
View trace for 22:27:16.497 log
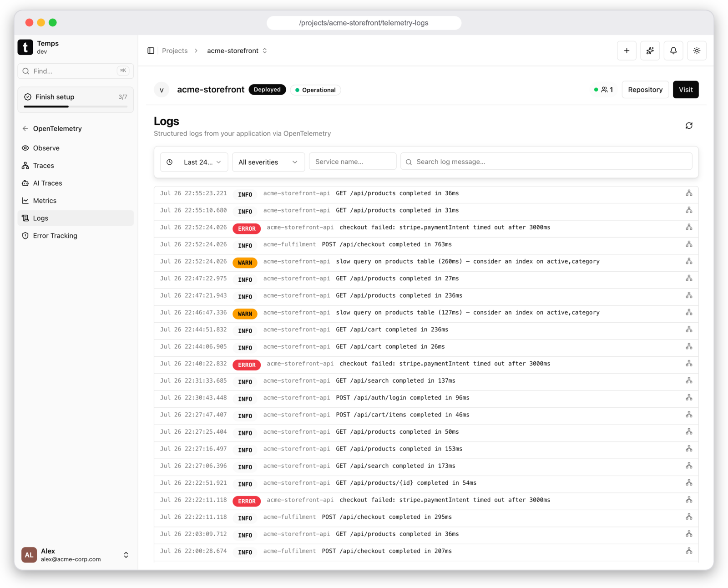[689, 449]
